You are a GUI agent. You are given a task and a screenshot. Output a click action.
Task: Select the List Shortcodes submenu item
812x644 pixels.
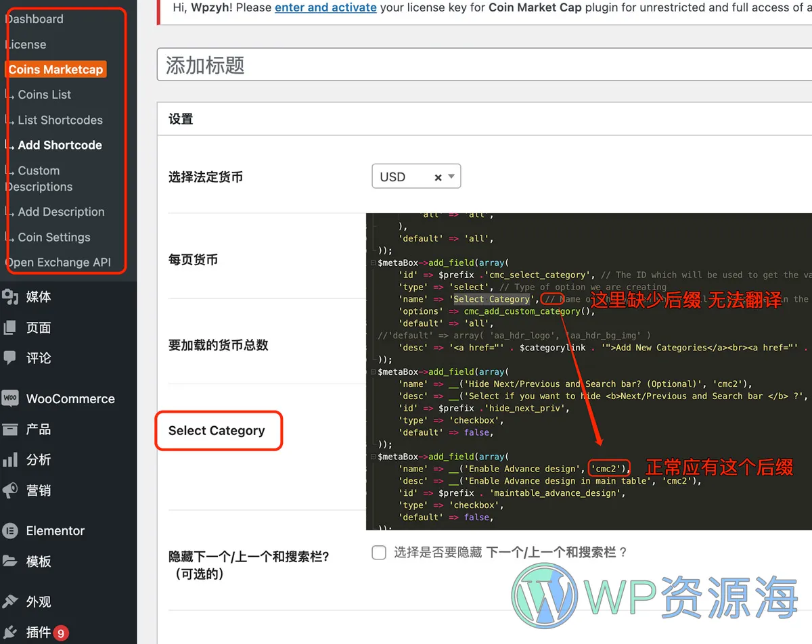60,120
